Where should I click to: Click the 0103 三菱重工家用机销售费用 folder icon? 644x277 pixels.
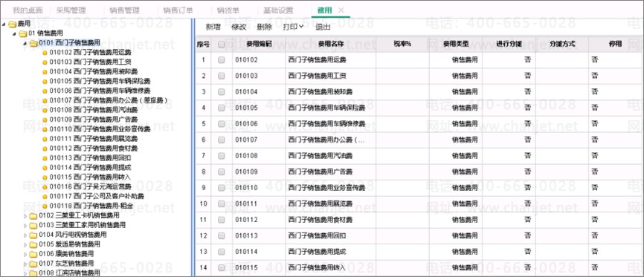click(33, 225)
